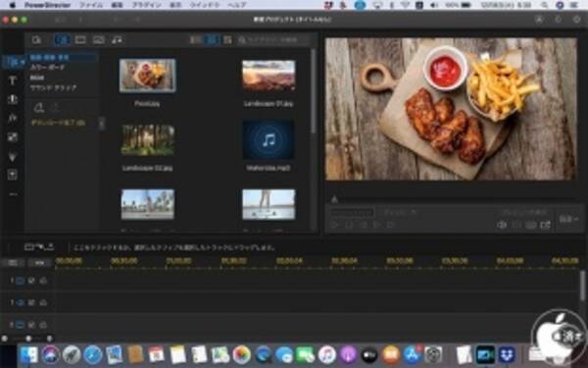588x368 pixels.
Task: Toggle lock on the first timeline track
Action: point(43,281)
